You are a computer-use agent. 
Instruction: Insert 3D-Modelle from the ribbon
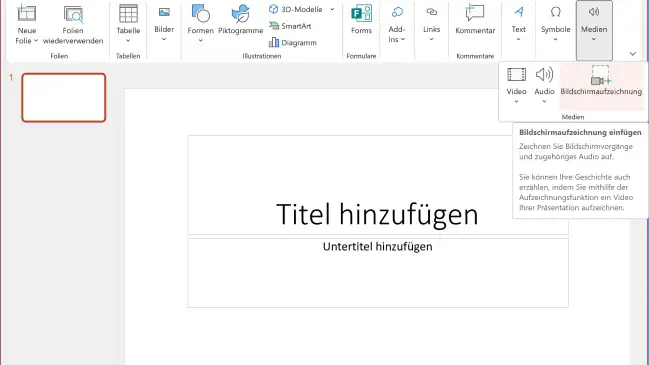tap(296, 9)
